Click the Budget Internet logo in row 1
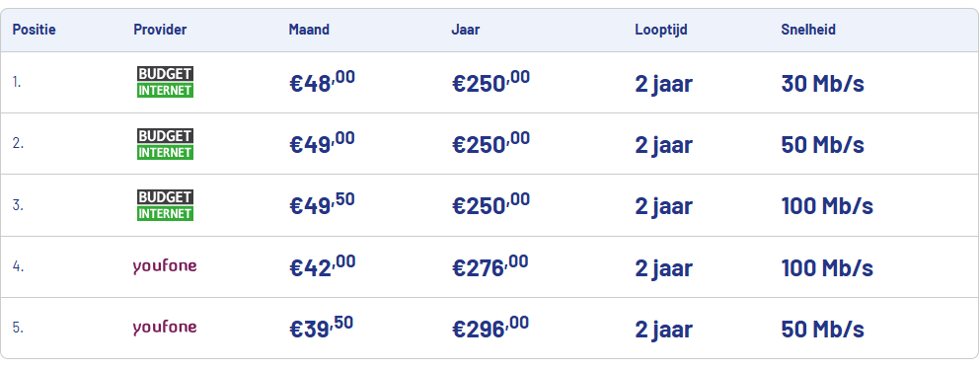 click(165, 83)
